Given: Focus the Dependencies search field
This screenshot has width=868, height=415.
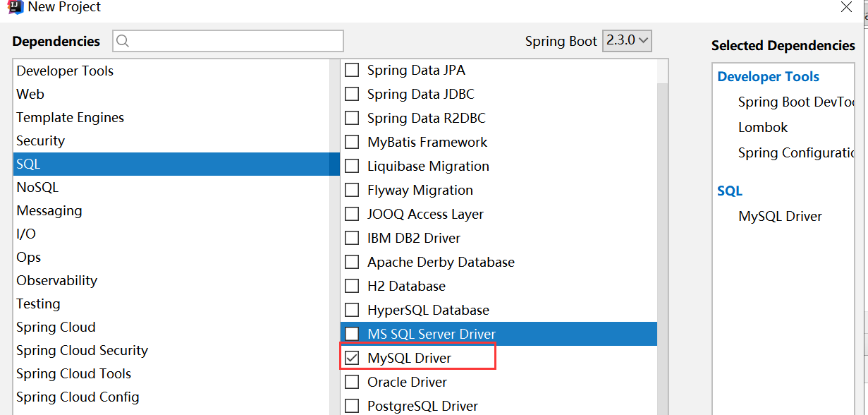Looking at the screenshot, I should [x=228, y=41].
